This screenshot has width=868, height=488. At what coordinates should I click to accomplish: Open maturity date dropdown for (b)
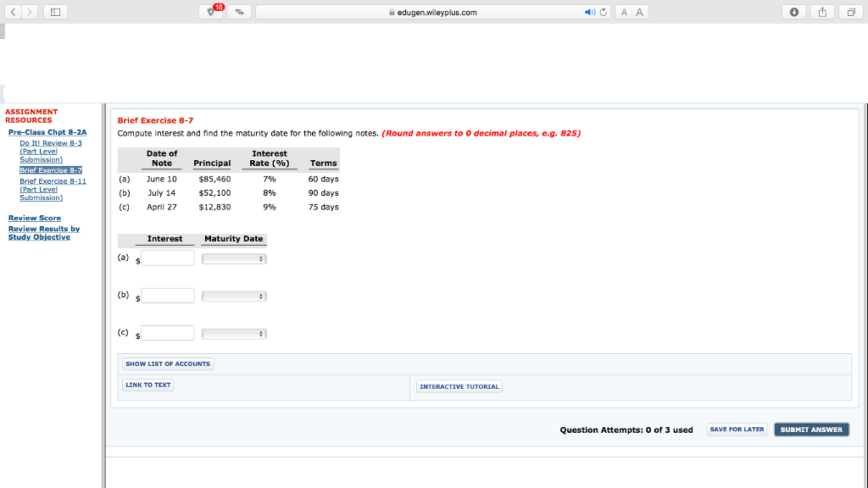pos(234,297)
